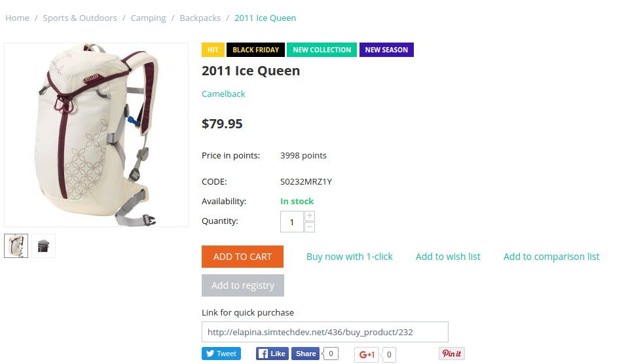The width and height of the screenshot is (626, 364).
Task: Go to Backpacks in the breadcrumb
Action: pyautogui.click(x=200, y=18)
